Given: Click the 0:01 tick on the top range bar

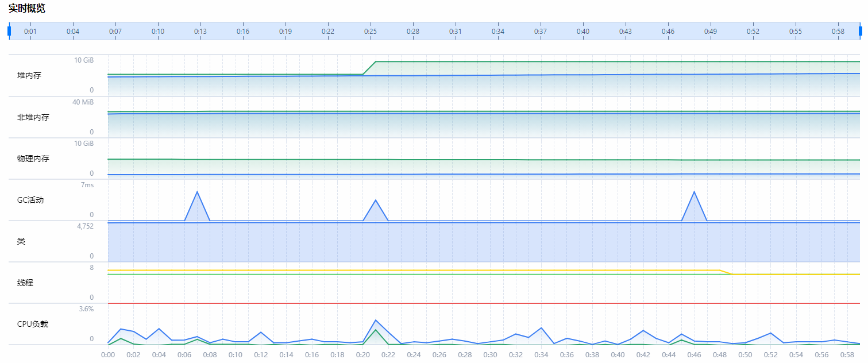Looking at the screenshot, I should click(30, 31).
